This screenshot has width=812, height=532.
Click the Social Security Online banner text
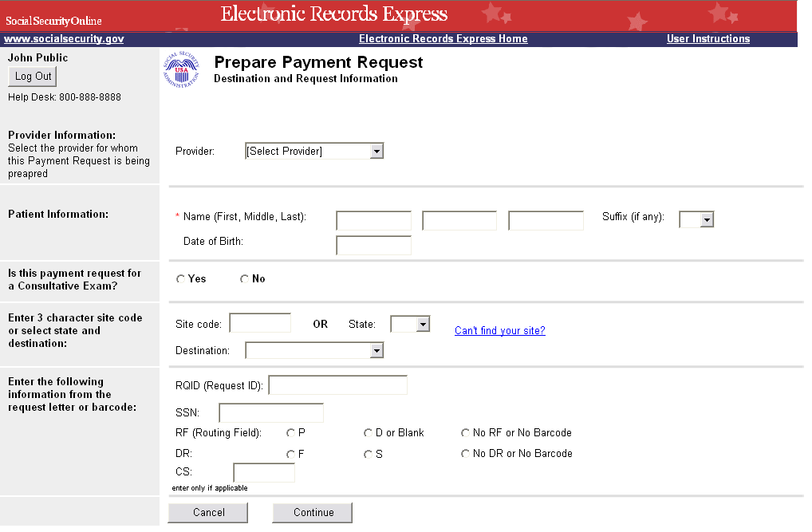[x=53, y=22]
